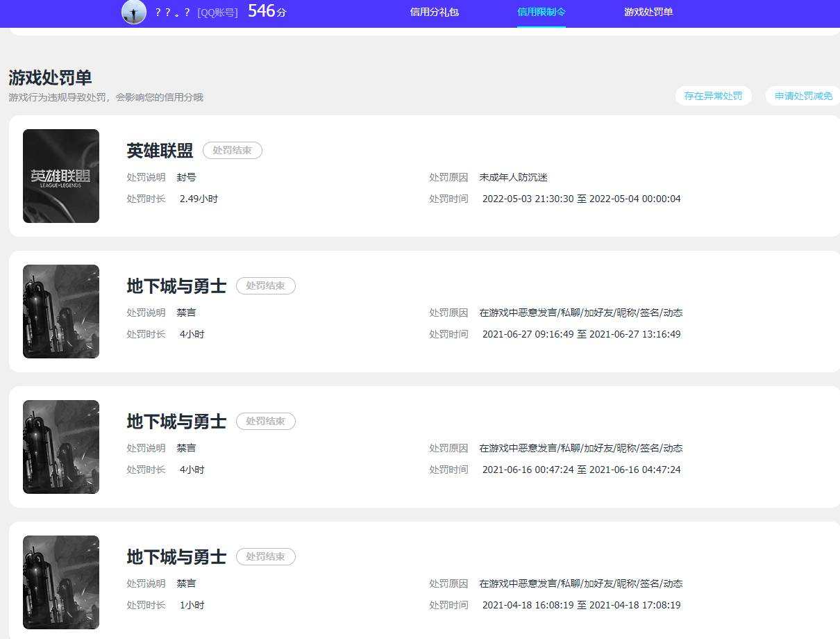Click the 未成年人防沉迷 penalty reason
The height and width of the screenshot is (639, 840).
(513, 177)
